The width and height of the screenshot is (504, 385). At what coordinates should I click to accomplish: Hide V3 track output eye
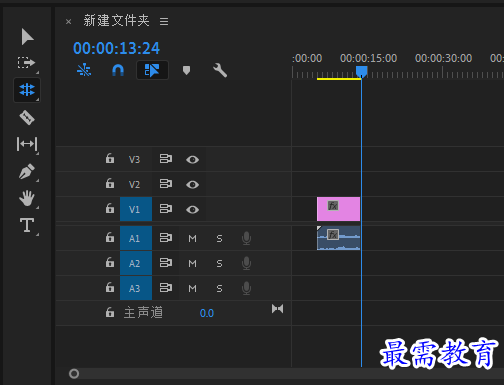point(192,160)
